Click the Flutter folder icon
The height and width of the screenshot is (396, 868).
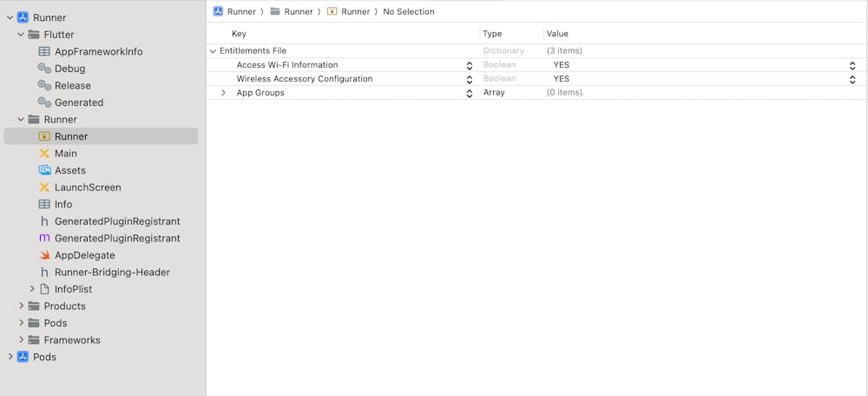[x=34, y=35]
